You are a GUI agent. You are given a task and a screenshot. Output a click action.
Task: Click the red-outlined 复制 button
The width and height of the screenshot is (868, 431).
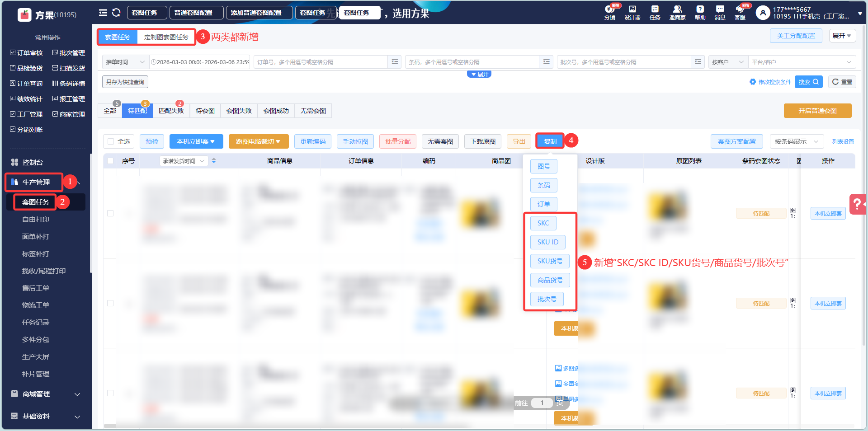[x=550, y=141]
